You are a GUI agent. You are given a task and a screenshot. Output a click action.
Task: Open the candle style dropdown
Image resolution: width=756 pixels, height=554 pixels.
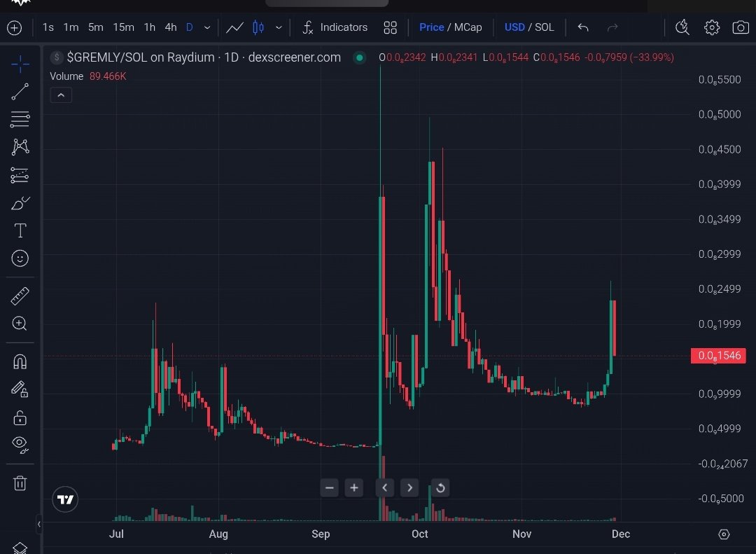279,27
